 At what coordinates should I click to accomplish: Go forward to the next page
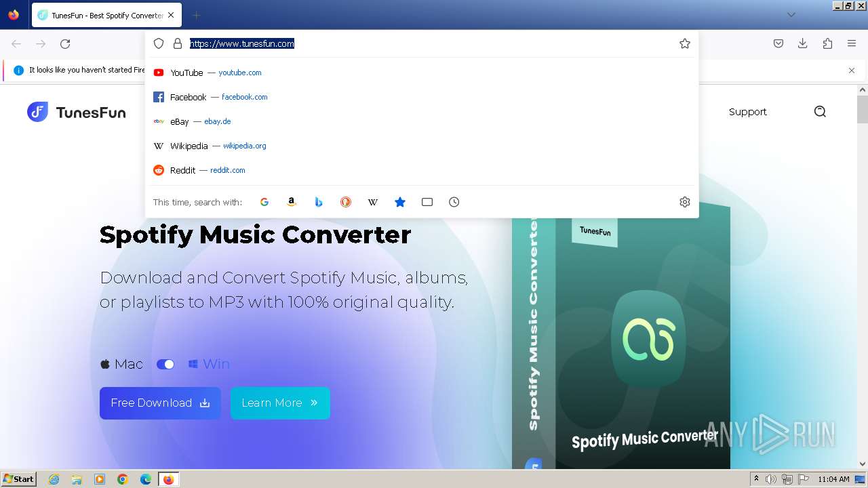click(x=41, y=44)
